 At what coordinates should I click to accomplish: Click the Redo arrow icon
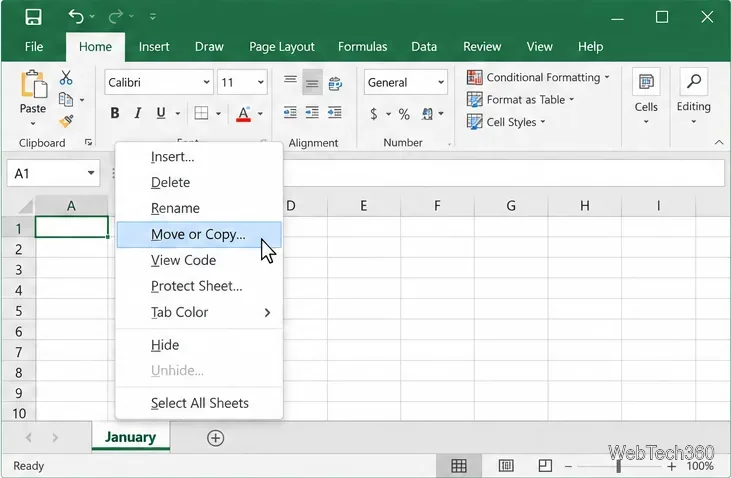pyautogui.click(x=115, y=17)
